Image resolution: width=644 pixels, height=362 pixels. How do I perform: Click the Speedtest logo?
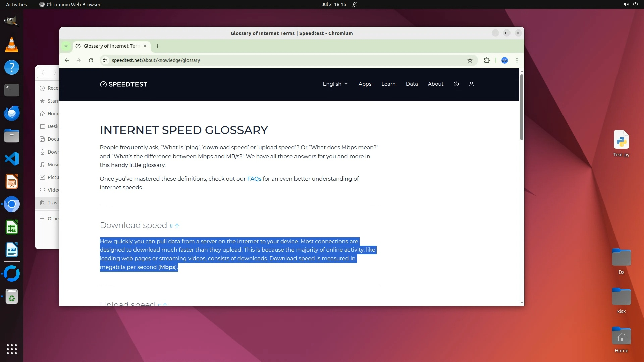pyautogui.click(x=124, y=84)
